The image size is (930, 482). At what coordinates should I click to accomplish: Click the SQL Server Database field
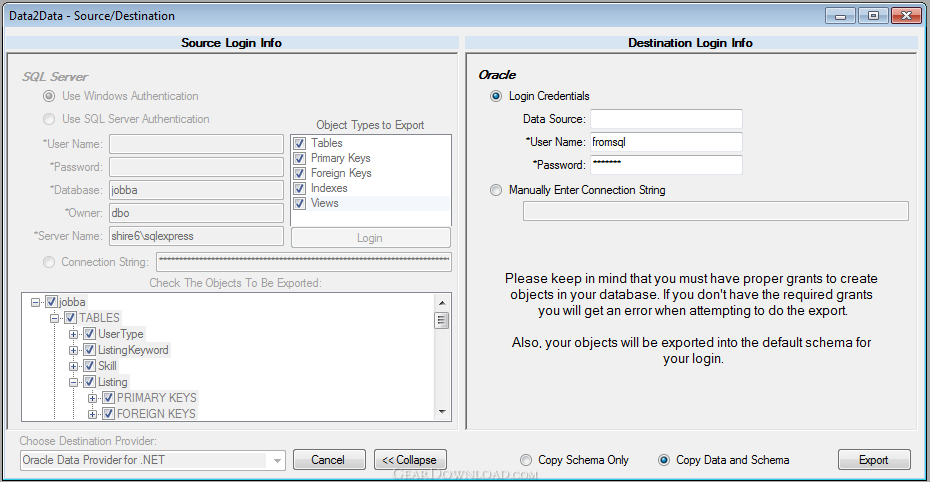pyautogui.click(x=196, y=190)
